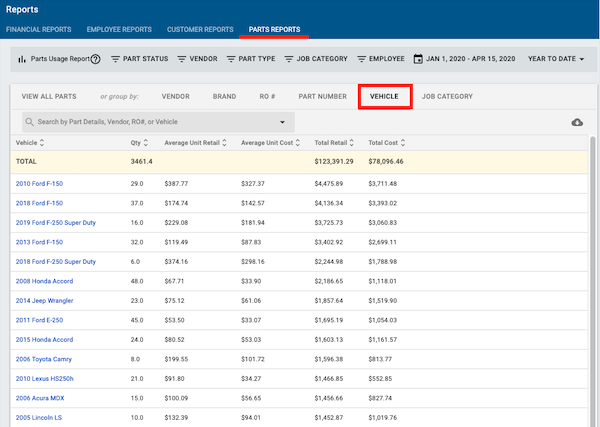Open the 2006 Acura MDX link
600x427 pixels.
click(40, 398)
